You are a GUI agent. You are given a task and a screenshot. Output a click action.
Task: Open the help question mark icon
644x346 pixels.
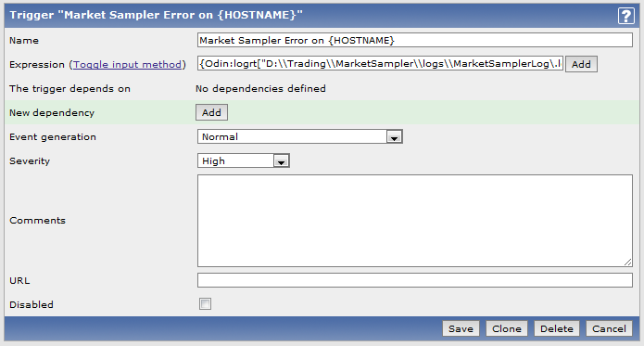tap(625, 16)
